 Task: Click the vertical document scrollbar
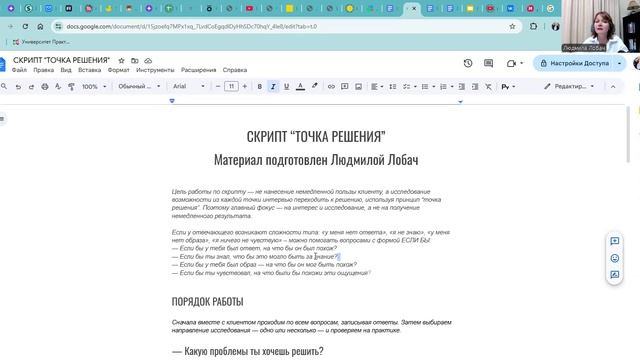tap(628, 135)
